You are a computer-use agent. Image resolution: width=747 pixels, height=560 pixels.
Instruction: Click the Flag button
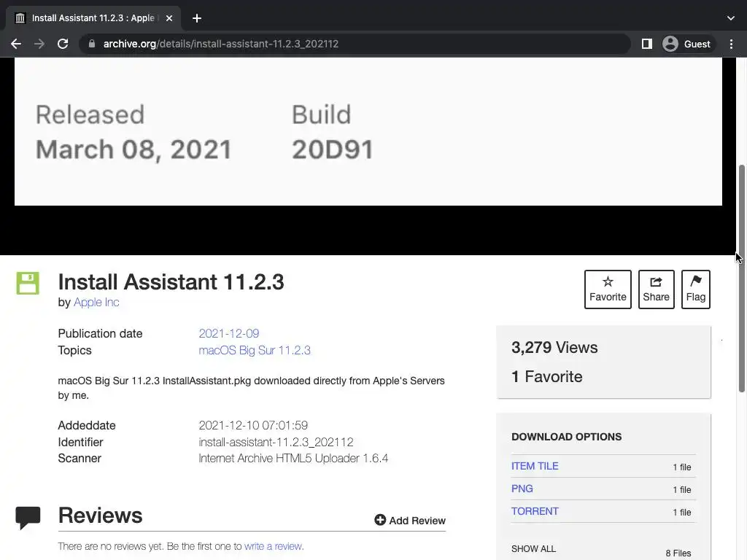coord(695,289)
